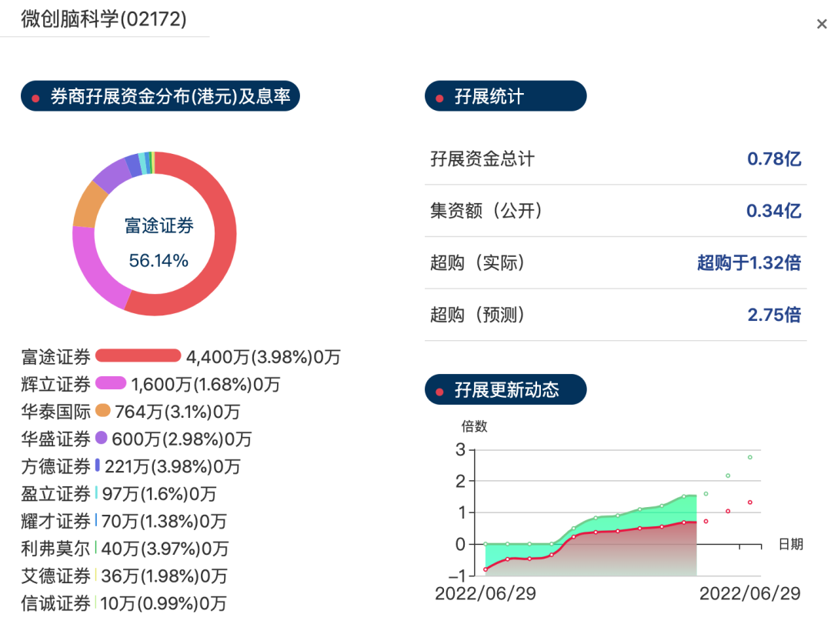The height and width of the screenshot is (644, 831).
Task: Click the value 600万(2.98%)0万
Action: (x=182, y=439)
